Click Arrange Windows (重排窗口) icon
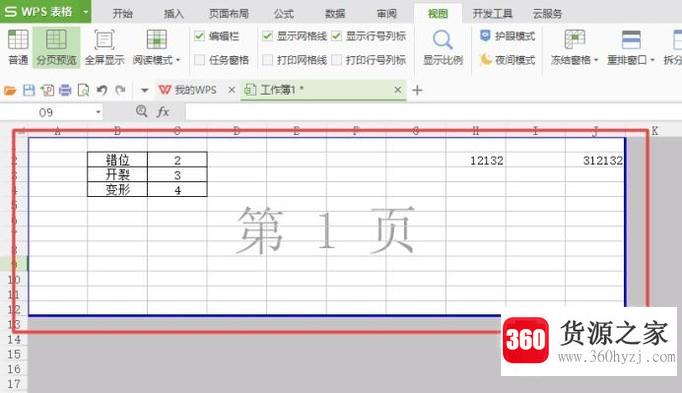Viewport: 682px width, 393px height. [x=631, y=39]
